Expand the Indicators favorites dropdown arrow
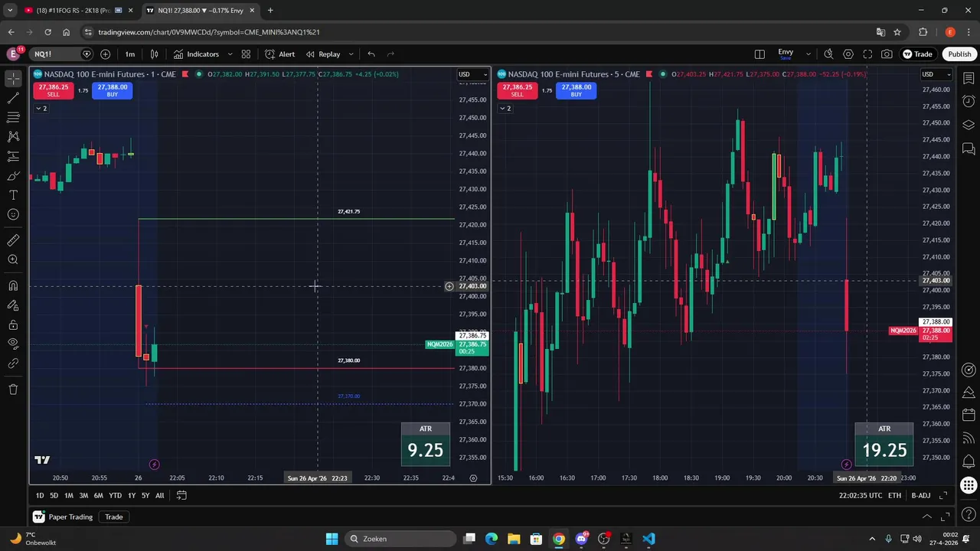Screen dimensions: 980x551 230,54
